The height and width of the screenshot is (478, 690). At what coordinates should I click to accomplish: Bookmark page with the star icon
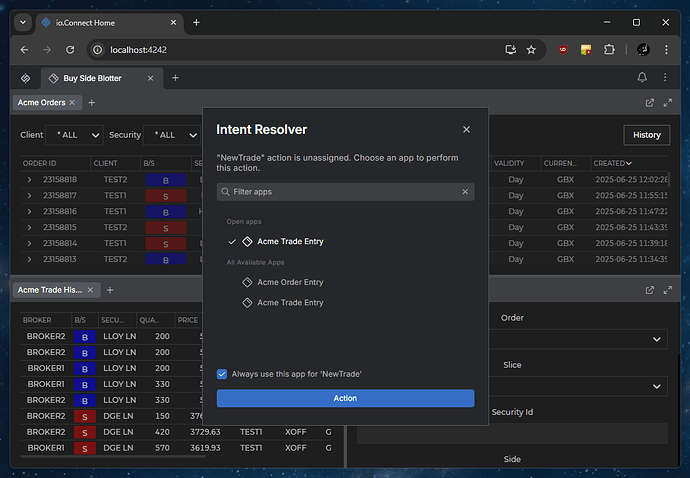point(531,49)
